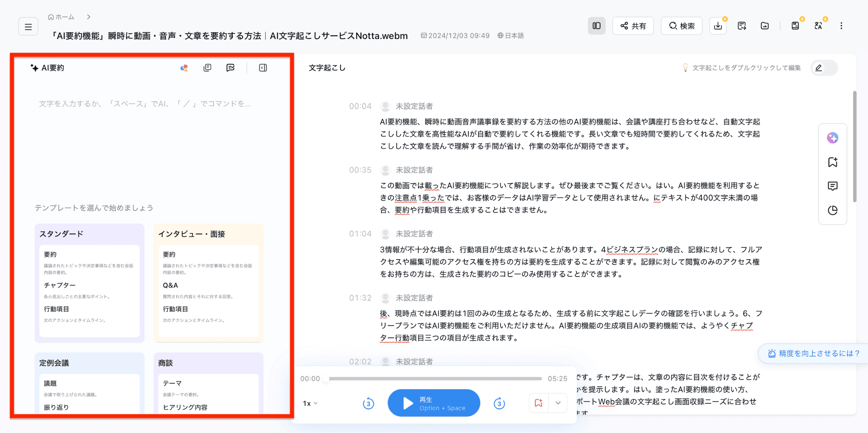The image size is (868, 433).
Task: Click the speaker avatar at 00:04
Action: click(385, 106)
